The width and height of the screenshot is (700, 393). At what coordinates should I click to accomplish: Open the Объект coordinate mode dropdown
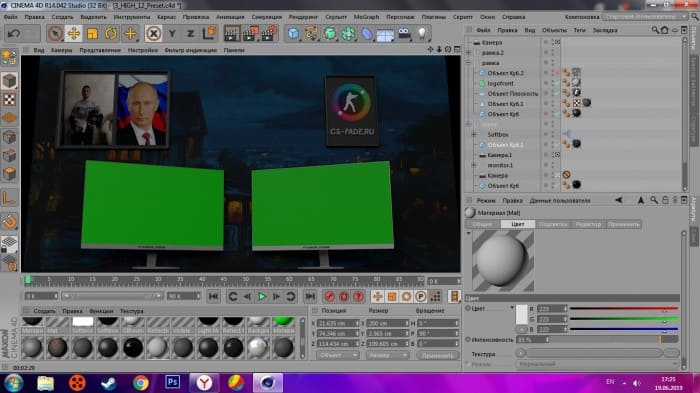(338, 355)
